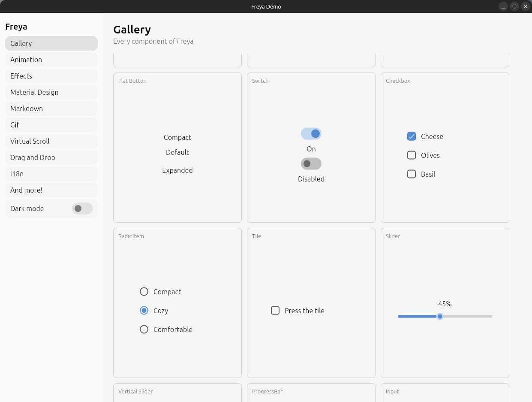Click the 'Flat Button' card label
This screenshot has width=532, height=402.
(132, 81)
